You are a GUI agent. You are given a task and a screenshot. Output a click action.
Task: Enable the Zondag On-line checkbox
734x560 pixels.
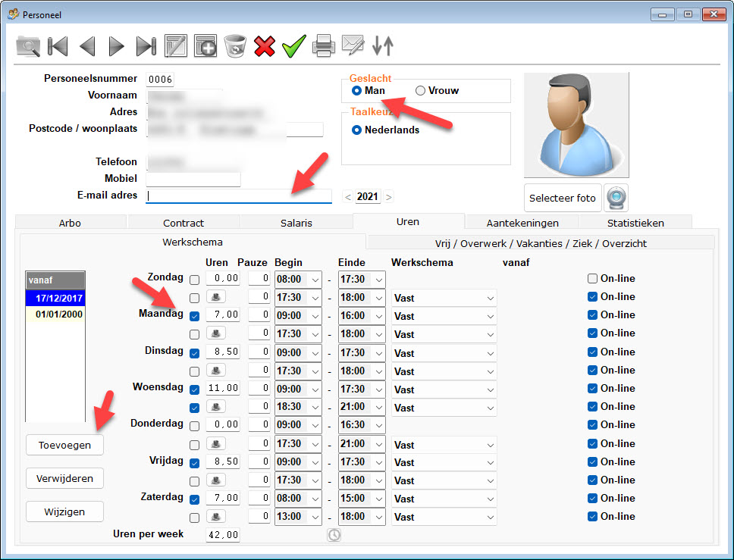[593, 279]
